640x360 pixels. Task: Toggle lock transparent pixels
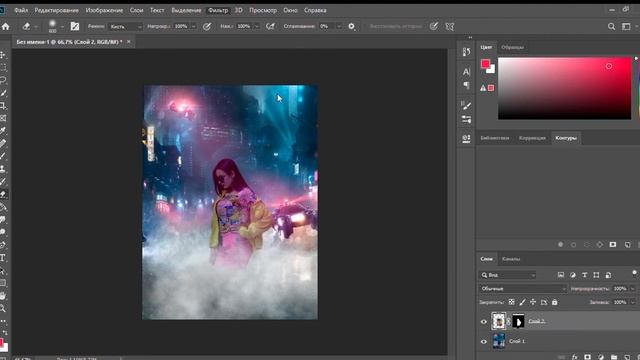[x=511, y=302]
